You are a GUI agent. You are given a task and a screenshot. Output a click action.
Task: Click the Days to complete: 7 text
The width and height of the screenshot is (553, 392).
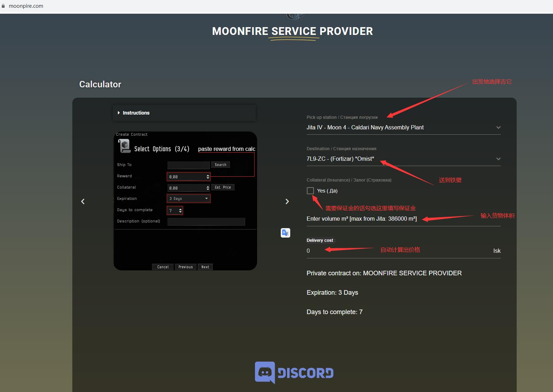pos(334,312)
